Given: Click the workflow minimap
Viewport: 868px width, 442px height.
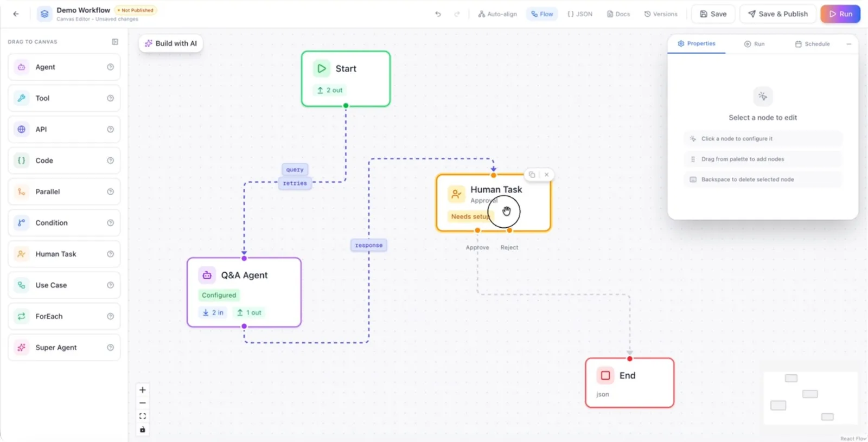Looking at the screenshot, I should (x=810, y=398).
